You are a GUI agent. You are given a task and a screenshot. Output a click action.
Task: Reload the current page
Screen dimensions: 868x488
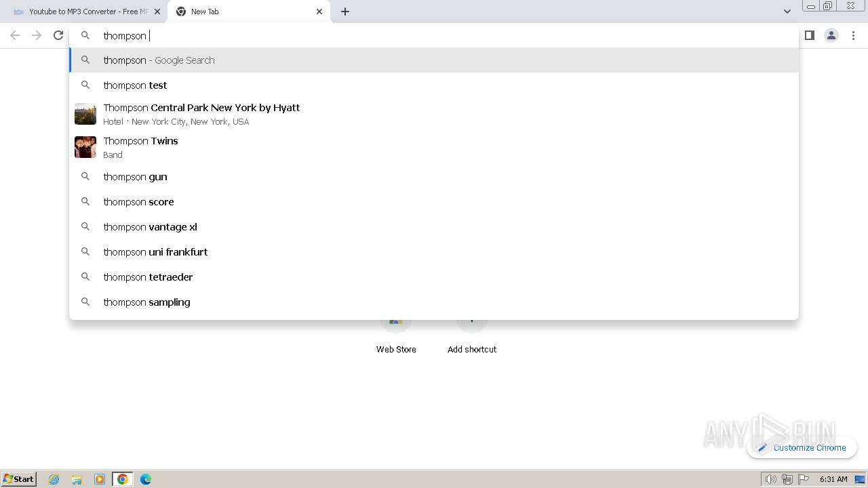pyautogui.click(x=58, y=35)
